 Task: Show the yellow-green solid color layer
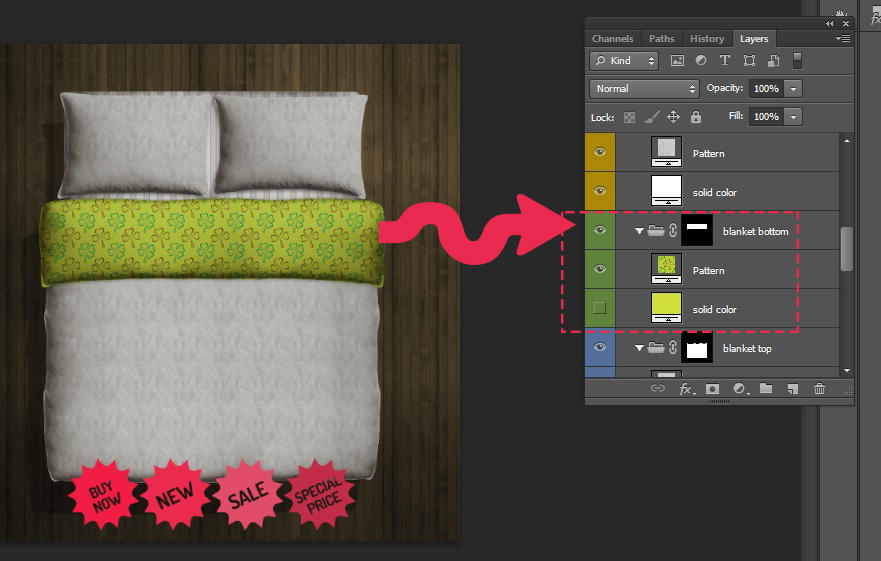(600, 308)
